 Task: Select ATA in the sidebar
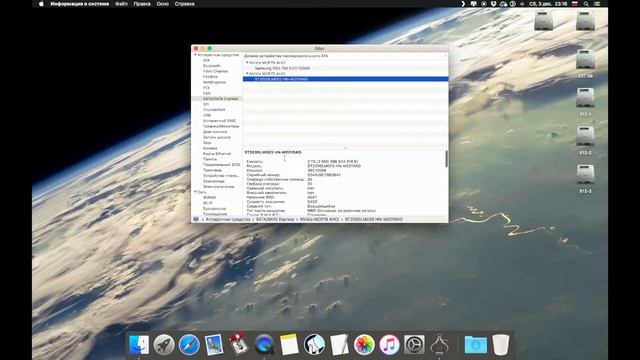coord(207,60)
